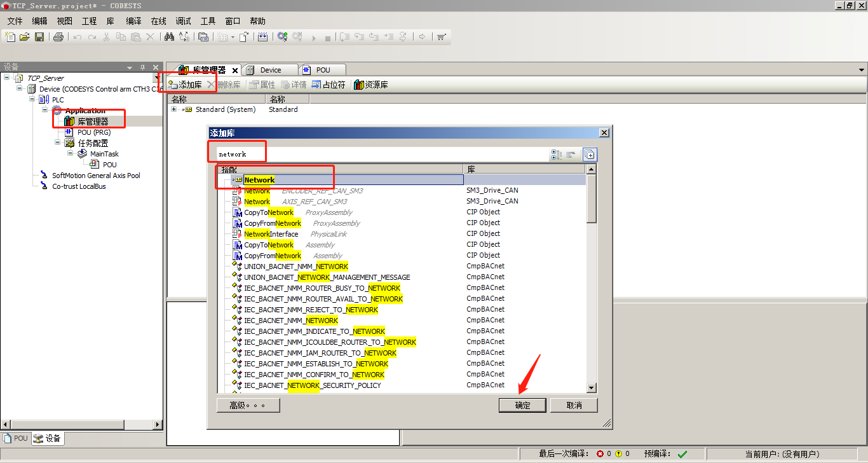Open a project with the folder icon

[25, 37]
